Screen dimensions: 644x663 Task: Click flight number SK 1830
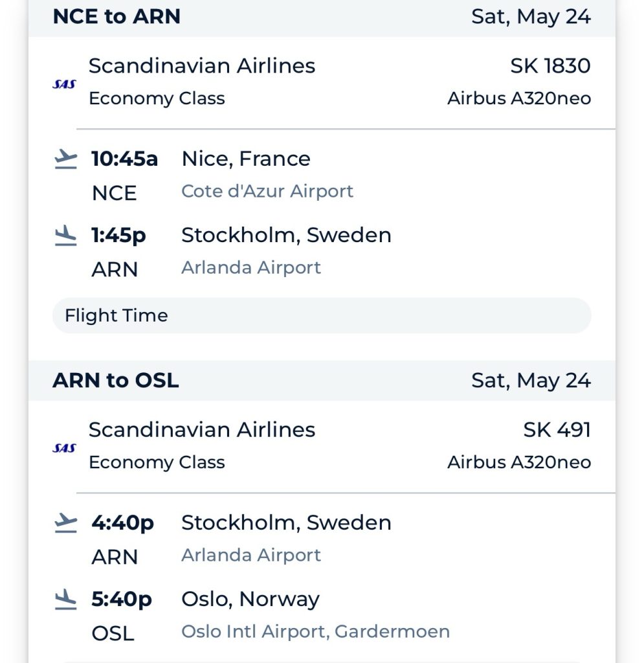pyautogui.click(x=550, y=65)
